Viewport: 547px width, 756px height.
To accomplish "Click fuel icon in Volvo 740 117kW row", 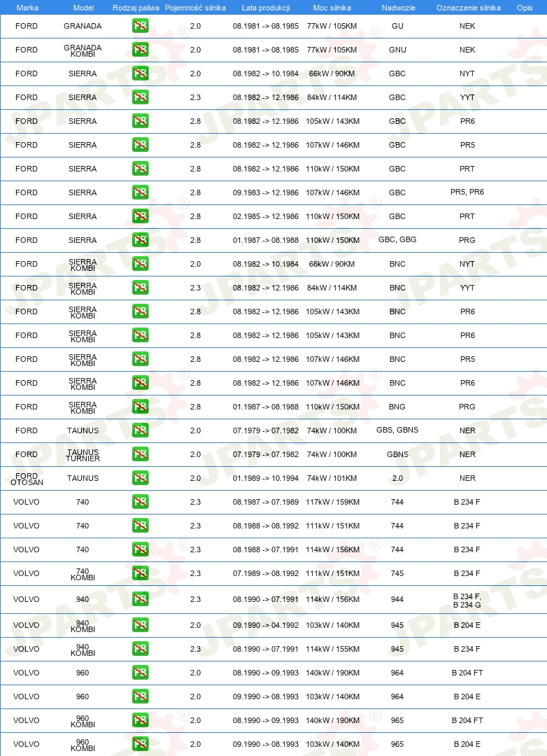I will pyautogui.click(x=140, y=501).
